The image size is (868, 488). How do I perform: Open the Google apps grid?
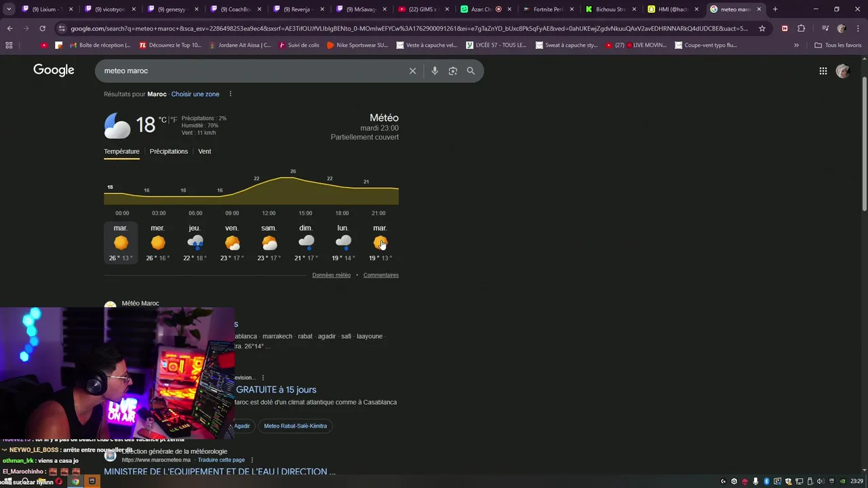823,70
